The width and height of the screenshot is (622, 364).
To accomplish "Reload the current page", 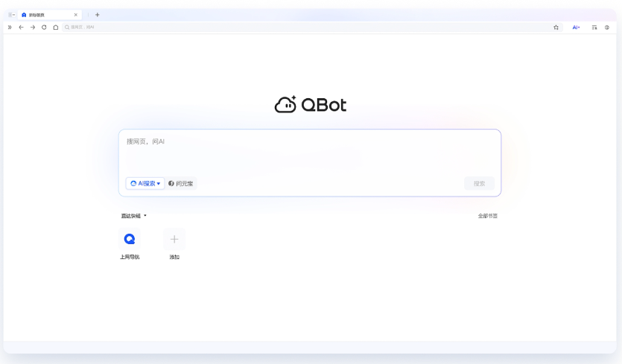I will tap(44, 27).
